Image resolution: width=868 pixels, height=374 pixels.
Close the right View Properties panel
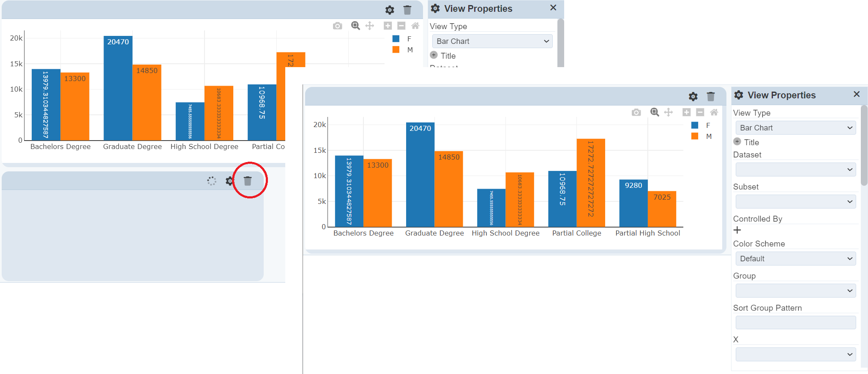(857, 94)
